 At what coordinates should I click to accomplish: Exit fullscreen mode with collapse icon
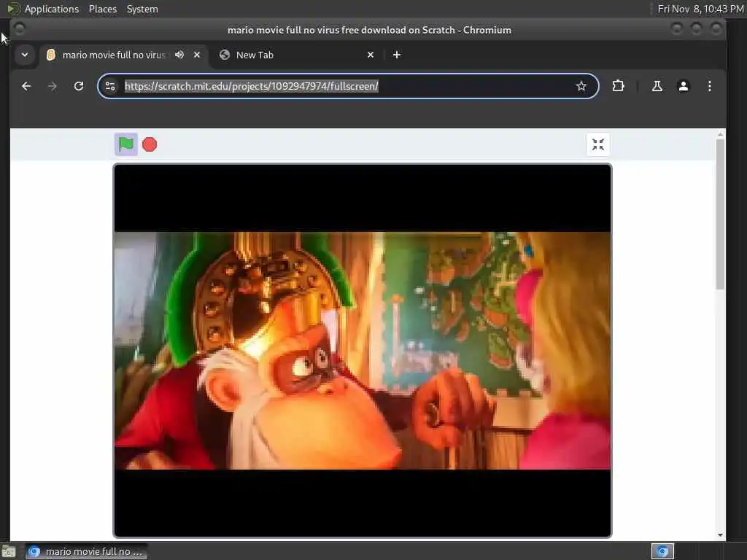598,144
